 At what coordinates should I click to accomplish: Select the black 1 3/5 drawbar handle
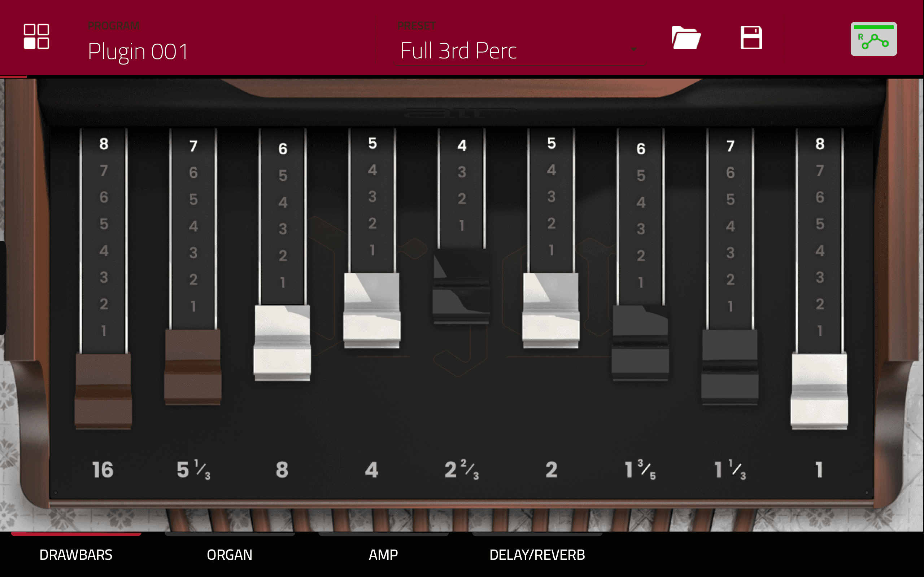pyautogui.click(x=640, y=343)
